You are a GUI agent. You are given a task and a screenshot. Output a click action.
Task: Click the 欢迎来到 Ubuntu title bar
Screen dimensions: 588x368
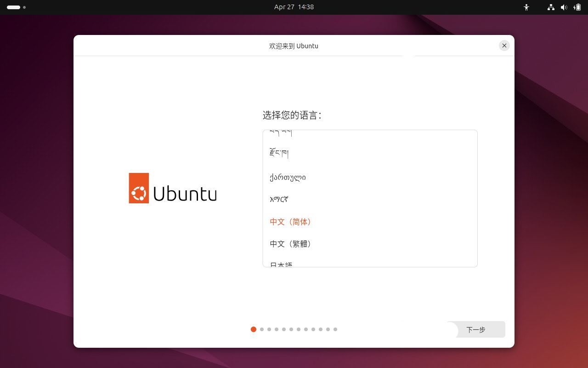294,46
